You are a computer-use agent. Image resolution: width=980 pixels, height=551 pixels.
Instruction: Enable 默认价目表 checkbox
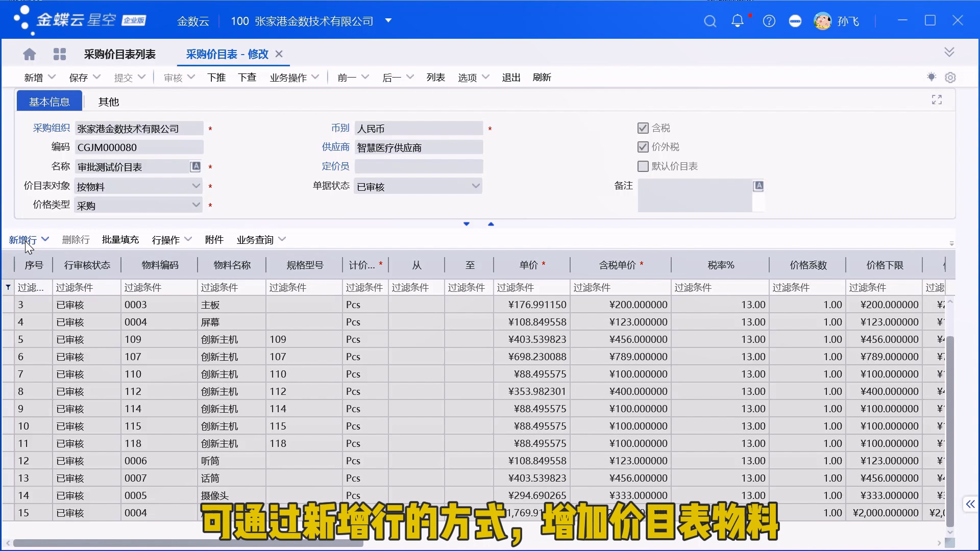[643, 166]
